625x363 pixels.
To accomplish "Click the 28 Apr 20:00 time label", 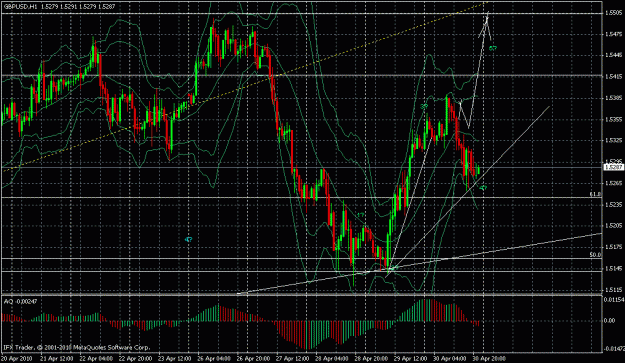I will [x=371, y=358].
